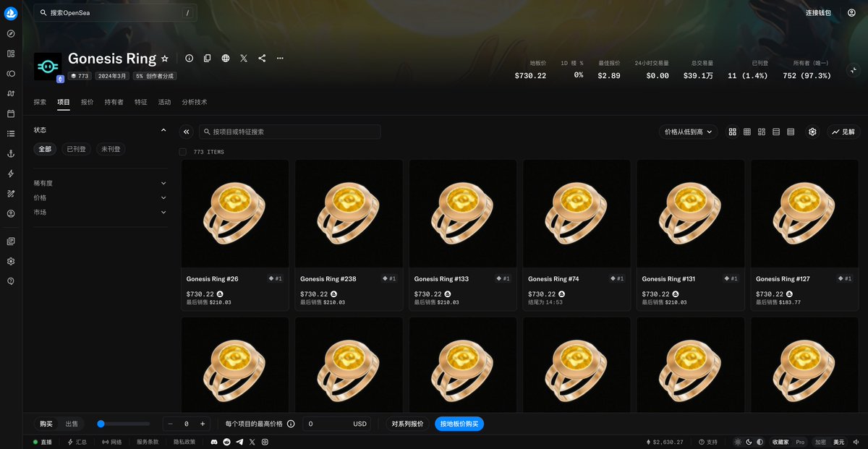Screen dimensions: 868x449
Task: Open the collection website globe icon
Action: tap(226, 58)
